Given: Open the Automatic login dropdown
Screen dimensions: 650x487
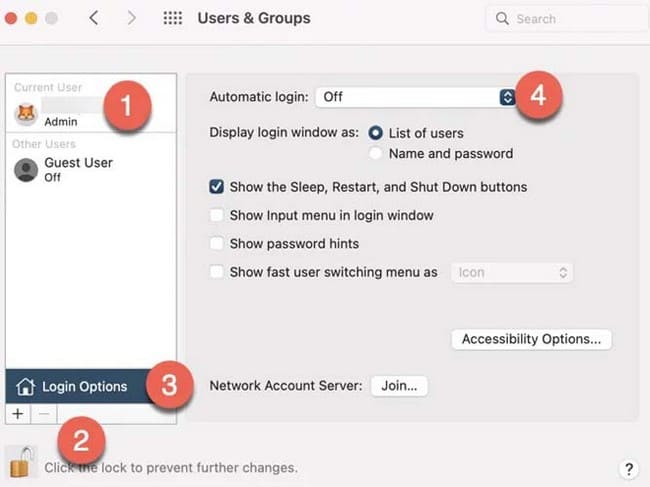Looking at the screenshot, I should coord(415,97).
